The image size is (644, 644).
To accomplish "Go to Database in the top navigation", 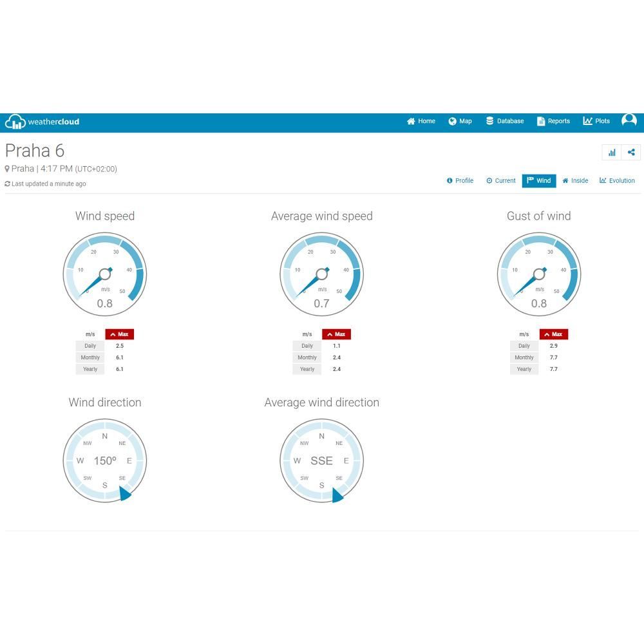I will [505, 121].
